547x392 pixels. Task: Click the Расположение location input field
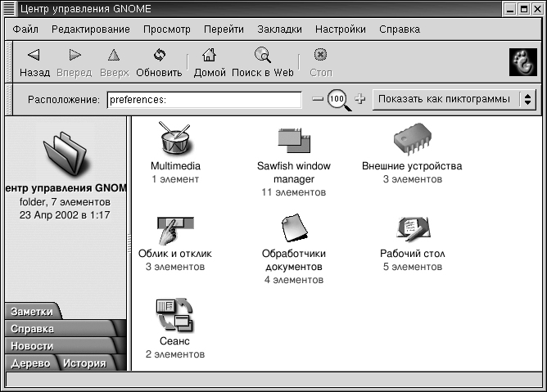point(204,100)
